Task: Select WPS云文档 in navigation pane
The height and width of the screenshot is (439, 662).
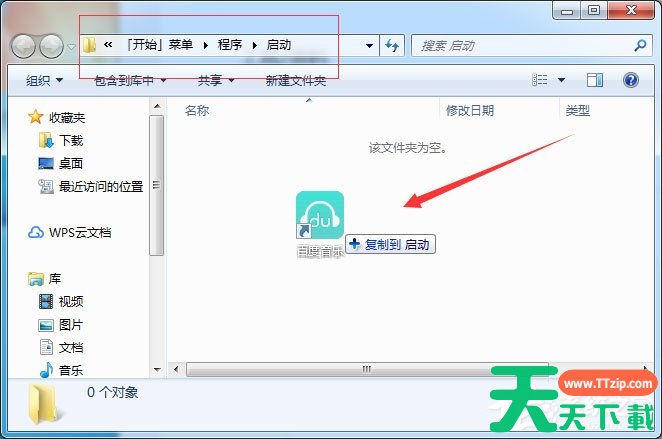Action: [x=80, y=233]
